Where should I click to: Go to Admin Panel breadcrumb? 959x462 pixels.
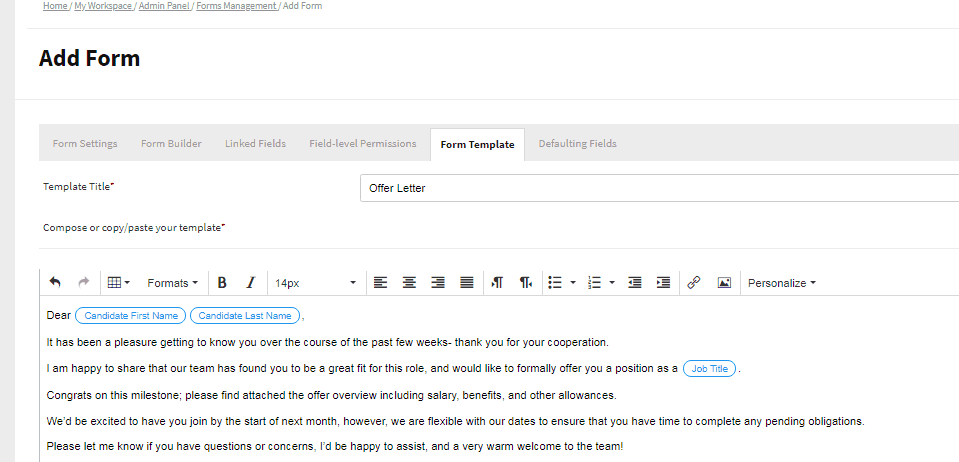165,6
